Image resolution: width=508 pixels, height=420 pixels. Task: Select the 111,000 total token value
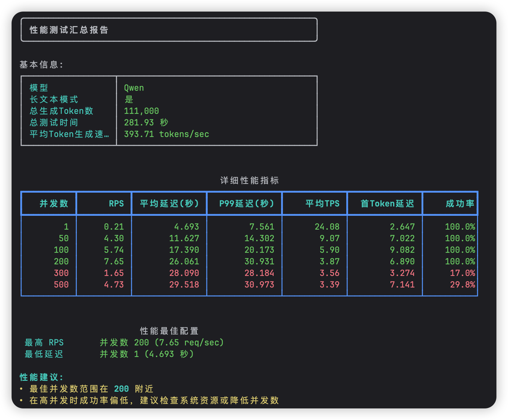click(141, 111)
